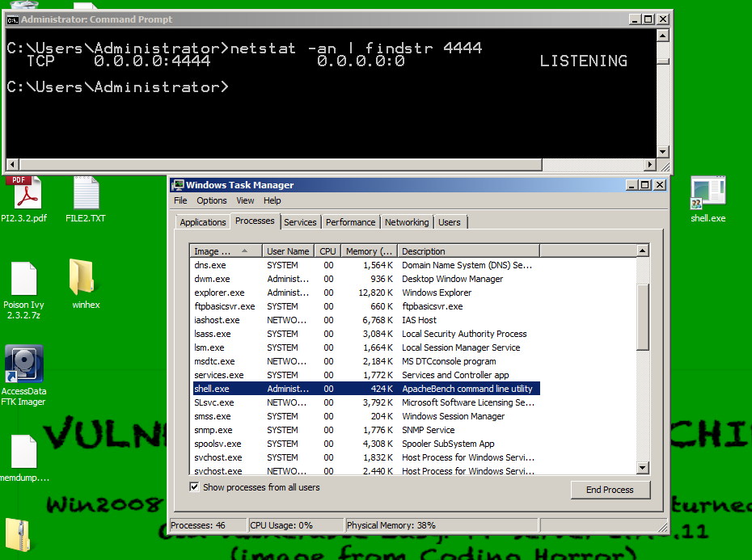Switch to the Applications tab

coord(203,222)
